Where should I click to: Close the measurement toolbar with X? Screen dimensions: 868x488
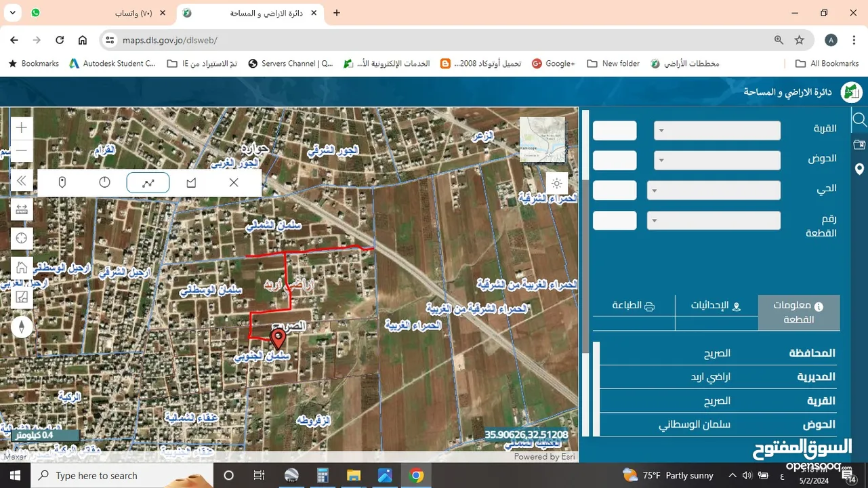coord(234,183)
